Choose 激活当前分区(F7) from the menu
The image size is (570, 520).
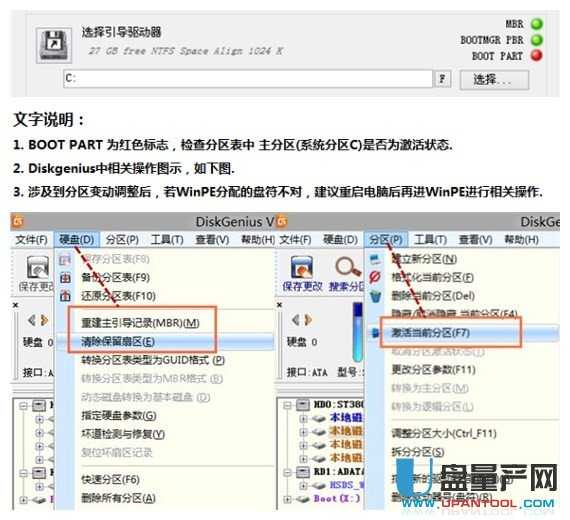coord(430,332)
